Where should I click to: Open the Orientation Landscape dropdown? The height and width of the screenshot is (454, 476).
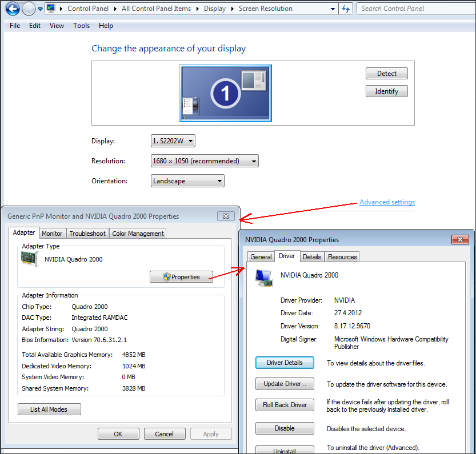coord(187,181)
